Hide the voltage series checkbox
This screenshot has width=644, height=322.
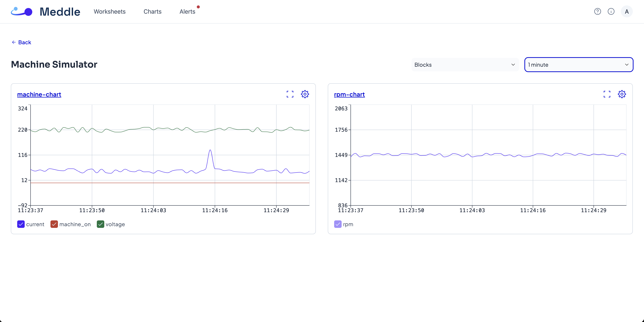pos(101,224)
